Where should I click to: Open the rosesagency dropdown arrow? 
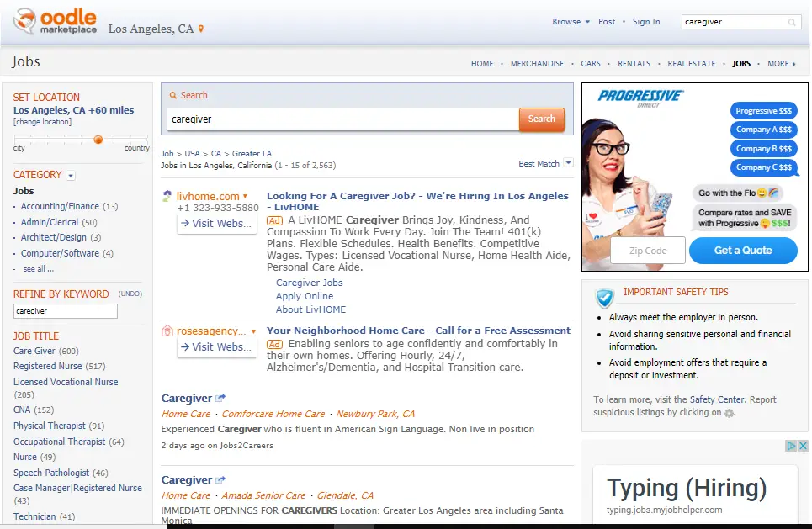(254, 331)
